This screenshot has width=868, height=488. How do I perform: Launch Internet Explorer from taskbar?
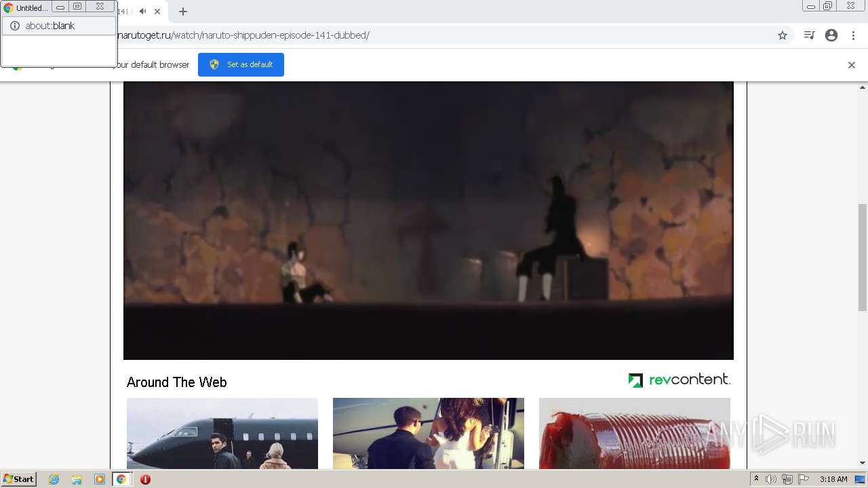pyautogui.click(x=54, y=479)
